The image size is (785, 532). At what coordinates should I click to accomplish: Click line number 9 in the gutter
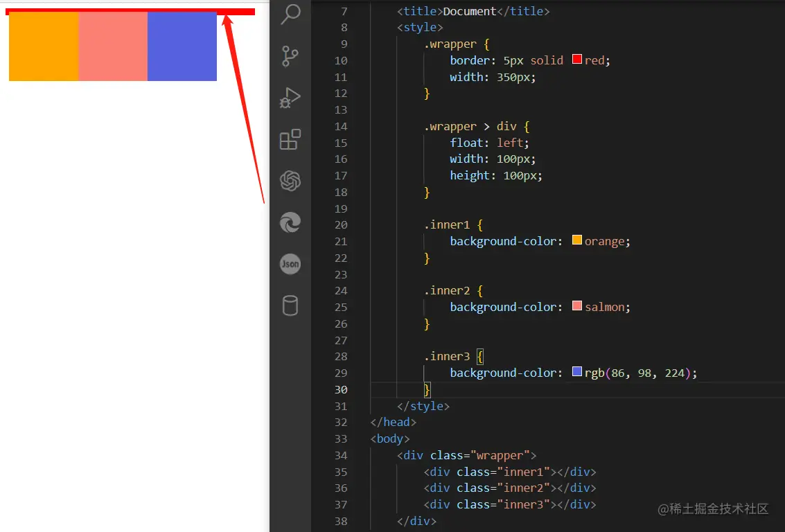point(344,44)
